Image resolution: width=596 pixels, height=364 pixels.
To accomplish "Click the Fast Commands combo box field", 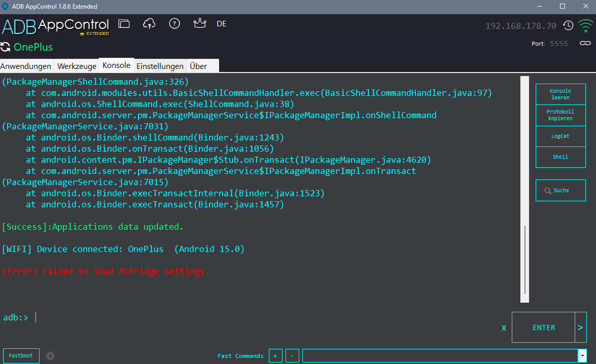I will [x=440, y=356].
